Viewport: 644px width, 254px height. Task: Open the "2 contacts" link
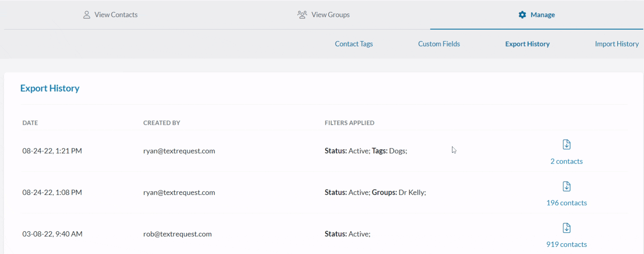pyautogui.click(x=566, y=161)
